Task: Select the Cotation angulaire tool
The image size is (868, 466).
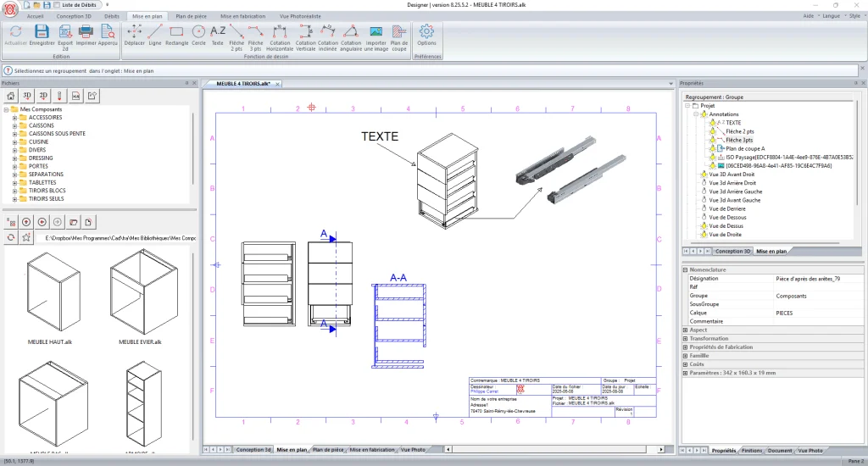Action: coord(350,37)
